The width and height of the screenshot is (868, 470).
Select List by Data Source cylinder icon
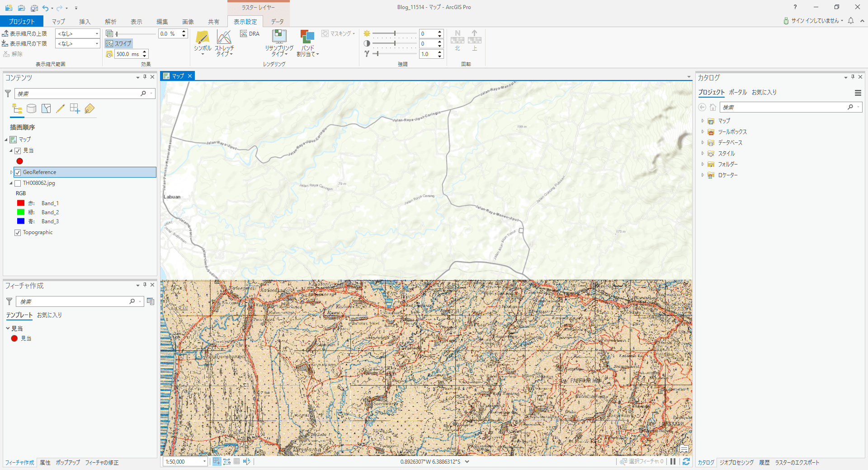(31, 108)
